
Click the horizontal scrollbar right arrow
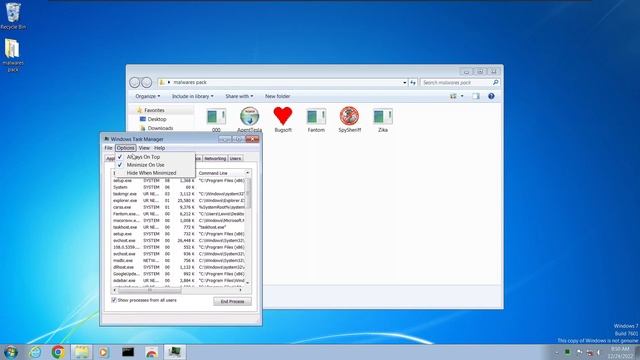coord(241,290)
